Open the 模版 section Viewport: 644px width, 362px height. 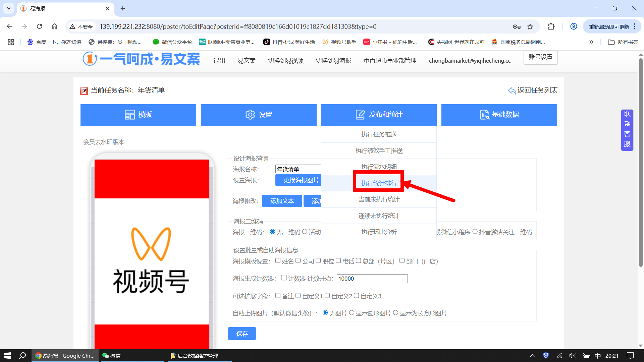tap(138, 115)
